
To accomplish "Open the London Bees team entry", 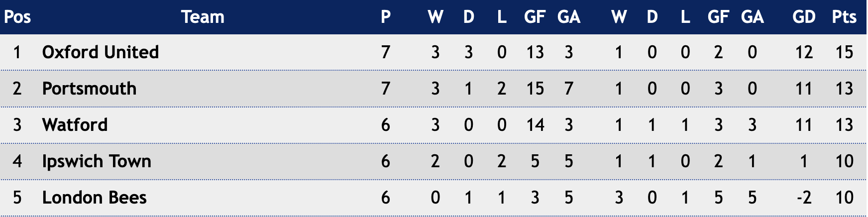I will click(x=94, y=198).
